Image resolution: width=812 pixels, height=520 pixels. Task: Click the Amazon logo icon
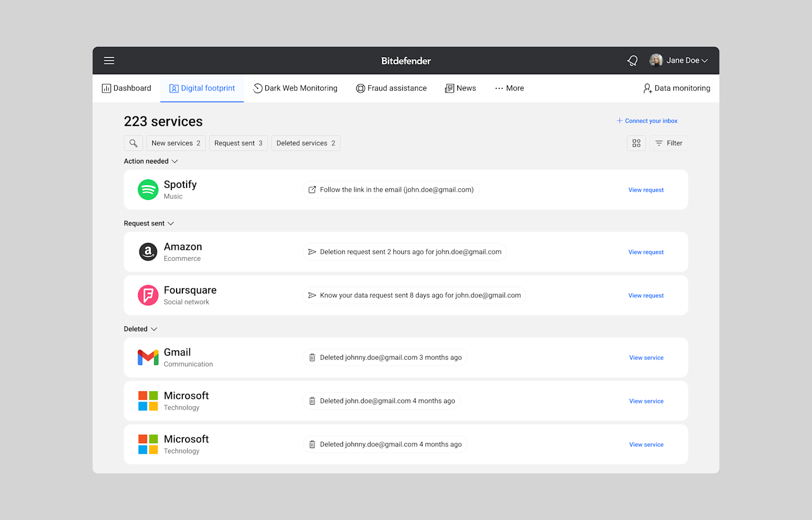click(x=148, y=252)
